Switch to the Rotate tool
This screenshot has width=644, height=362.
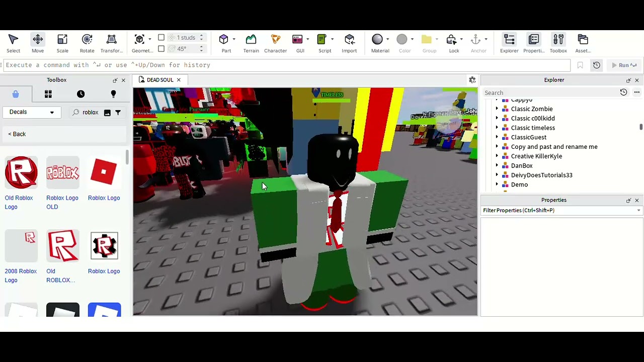click(x=87, y=43)
